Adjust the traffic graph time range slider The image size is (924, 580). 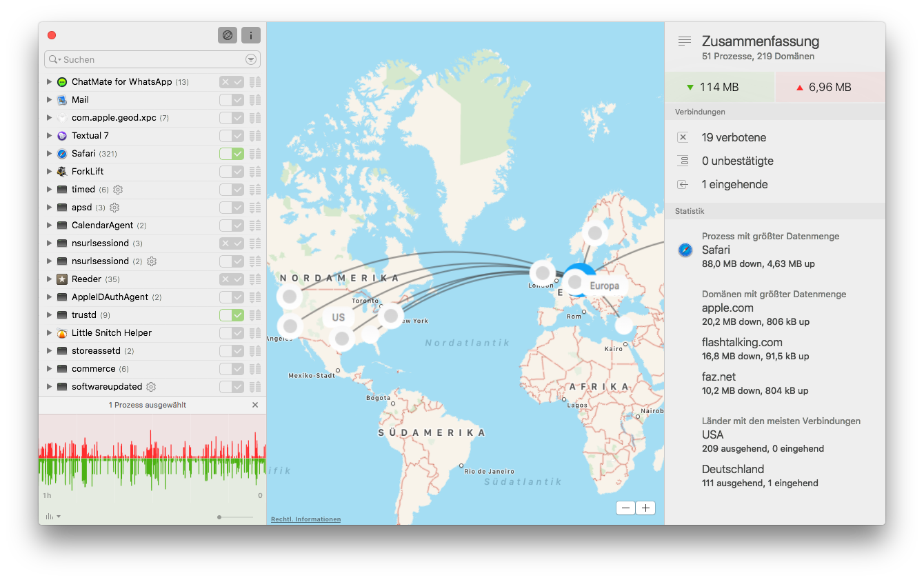point(235,517)
